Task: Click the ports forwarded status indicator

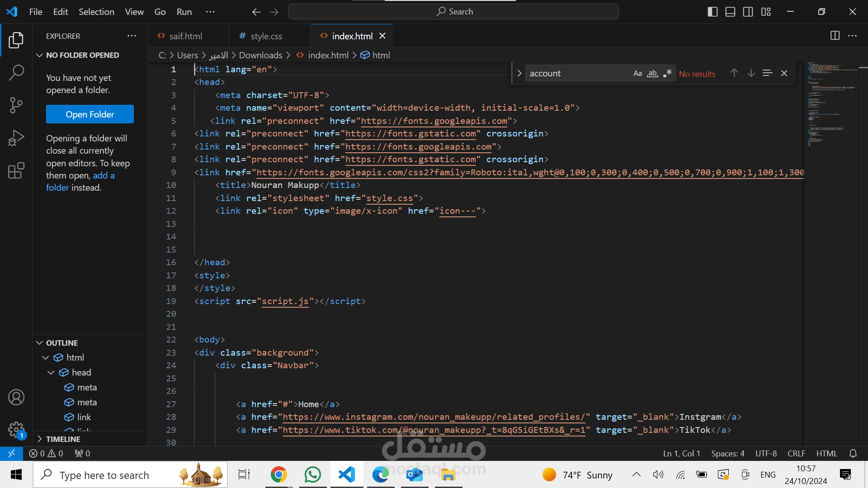Action: [x=82, y=453]
